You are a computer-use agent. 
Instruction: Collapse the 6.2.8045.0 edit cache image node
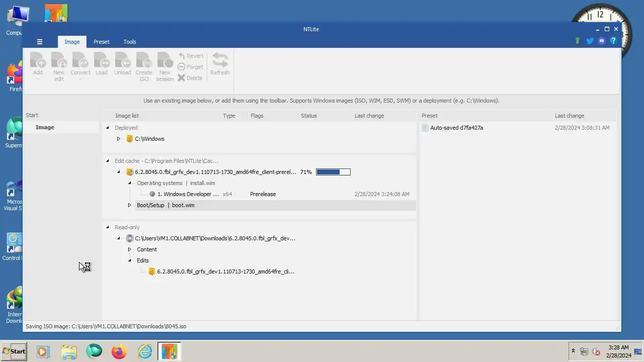[118, 172]
